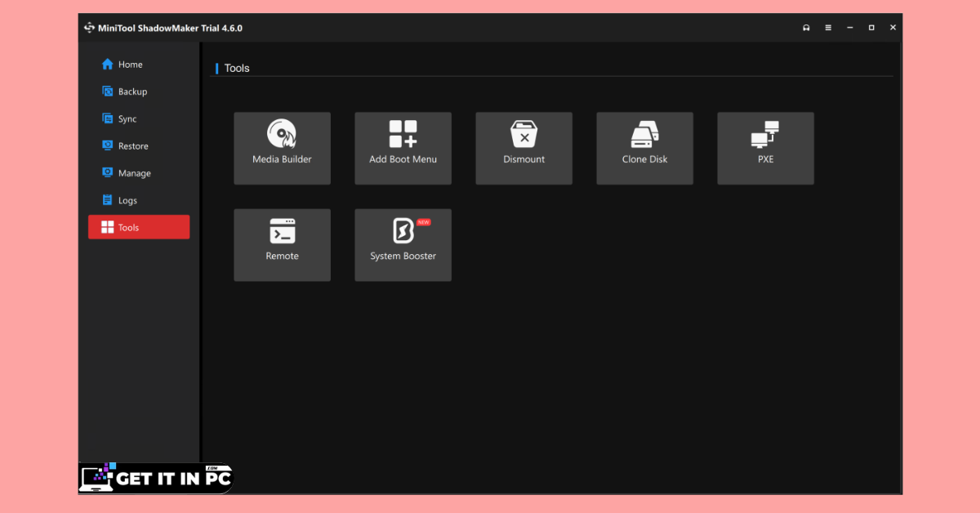The height and width of the screenshot is (513, 980).
Task: Launch the Add Boot Menu tool
Action: pos(403,148)
